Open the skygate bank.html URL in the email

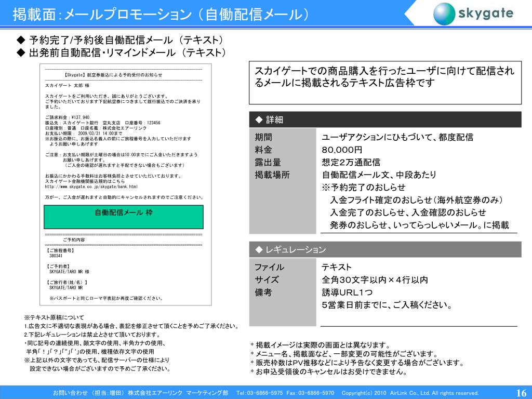tap(91, 187)
